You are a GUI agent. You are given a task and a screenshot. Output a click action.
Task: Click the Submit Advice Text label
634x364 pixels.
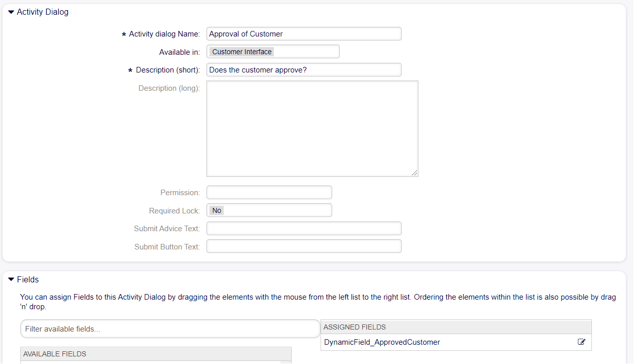pyautogui.click(x=166, y=229)
